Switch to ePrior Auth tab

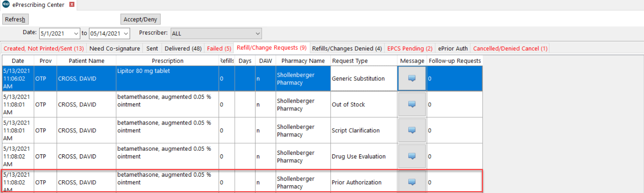[x=453, y=48]
